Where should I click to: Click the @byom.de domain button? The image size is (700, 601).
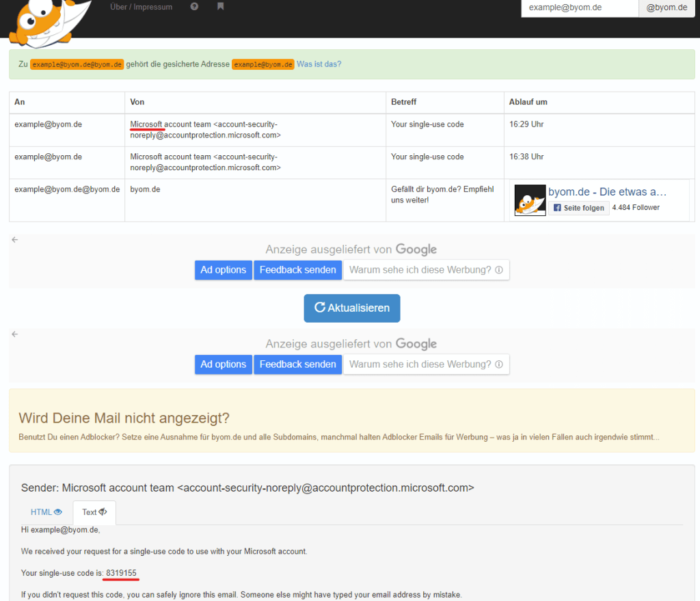click(667, 8)
